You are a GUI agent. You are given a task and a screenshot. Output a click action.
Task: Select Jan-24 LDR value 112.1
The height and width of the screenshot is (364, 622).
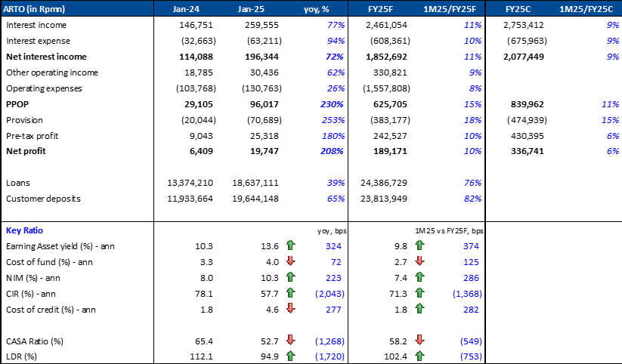pos(201,356)
